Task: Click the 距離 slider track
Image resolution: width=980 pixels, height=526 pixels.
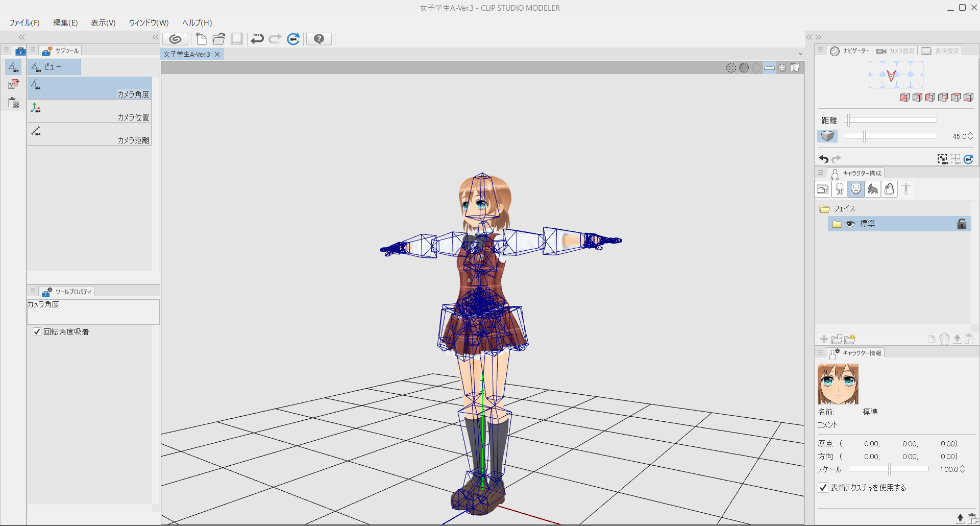Action: pos(890,120)
